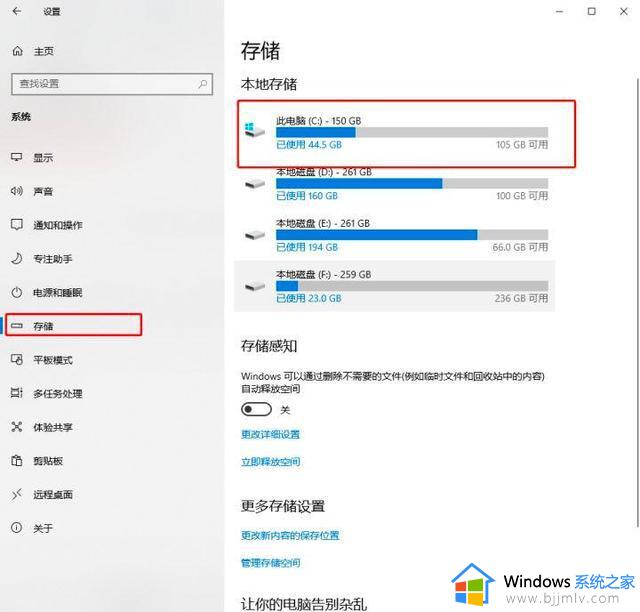640x612 pixels.
Task: Click the E: drive icon
Action: pos(255,235)
